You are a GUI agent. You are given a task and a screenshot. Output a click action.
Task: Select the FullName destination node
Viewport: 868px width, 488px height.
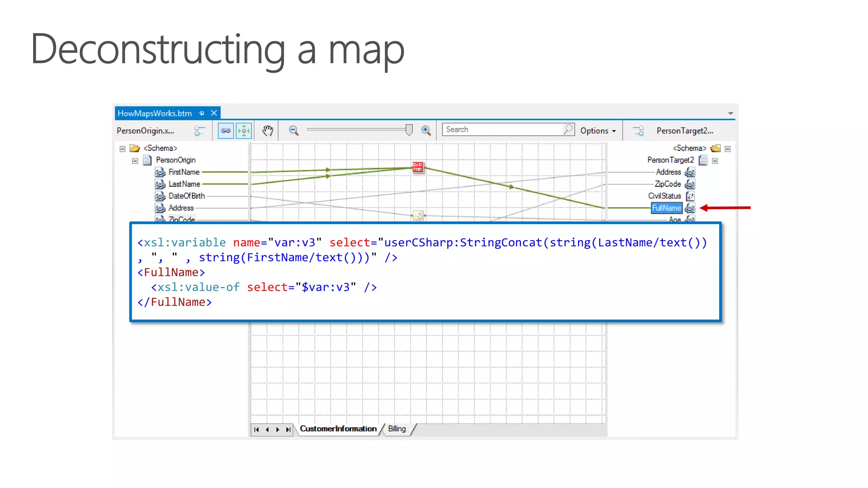(x=666, y=208)
